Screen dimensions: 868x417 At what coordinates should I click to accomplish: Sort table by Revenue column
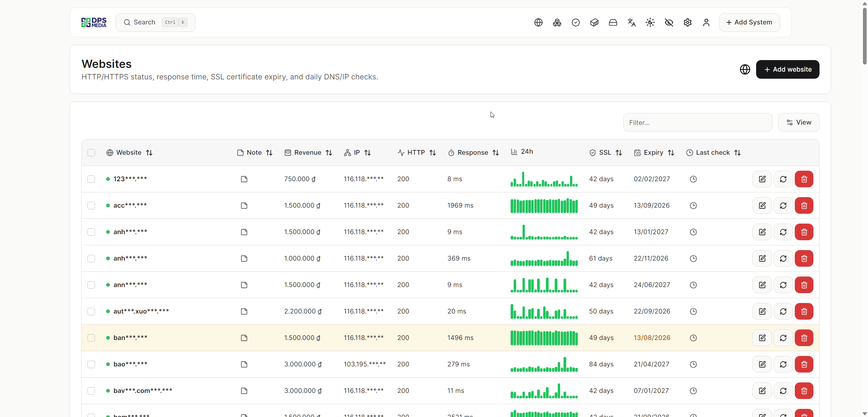pos(308,153)
